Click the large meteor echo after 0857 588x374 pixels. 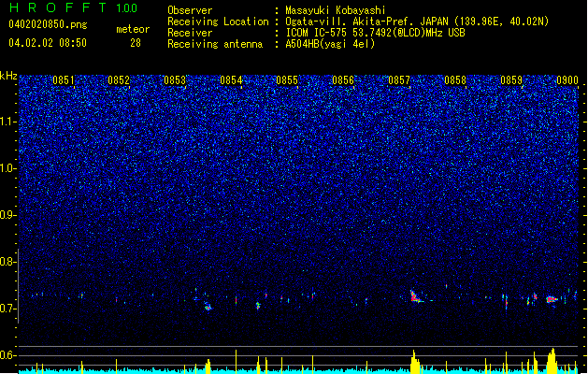416,296
